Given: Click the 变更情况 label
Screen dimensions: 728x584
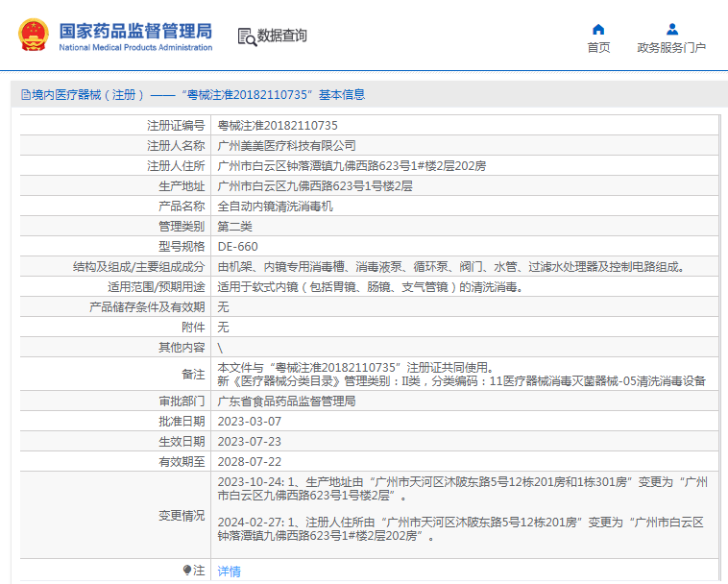Looking at the screenshot, I should point(182,515).
